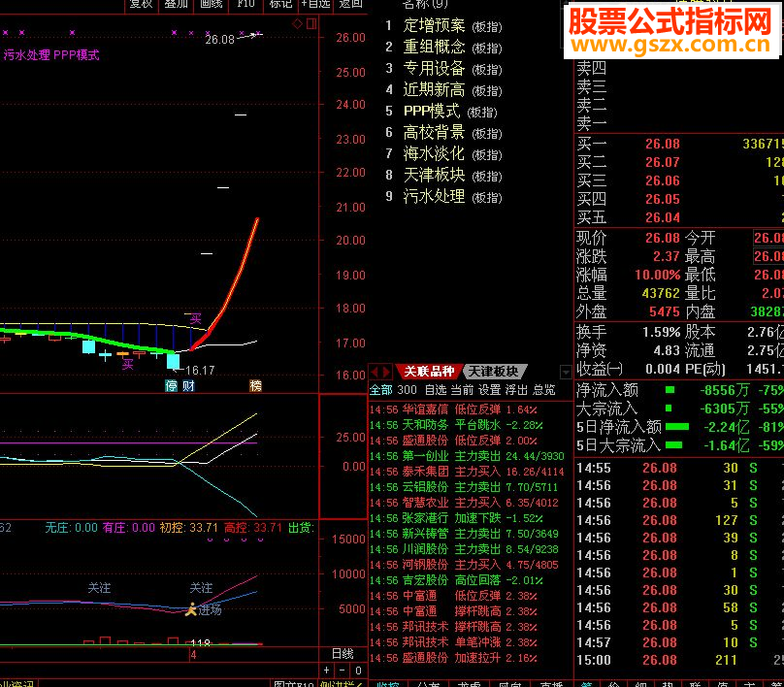Select the 自选 filter in the alerts panel
This screenshot has width=784, height=687.
(436, 390)
